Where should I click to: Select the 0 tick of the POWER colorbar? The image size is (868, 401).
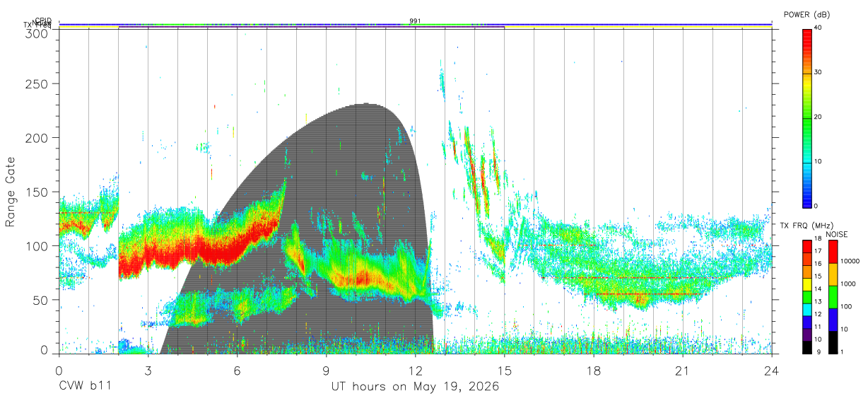[816, 206]
